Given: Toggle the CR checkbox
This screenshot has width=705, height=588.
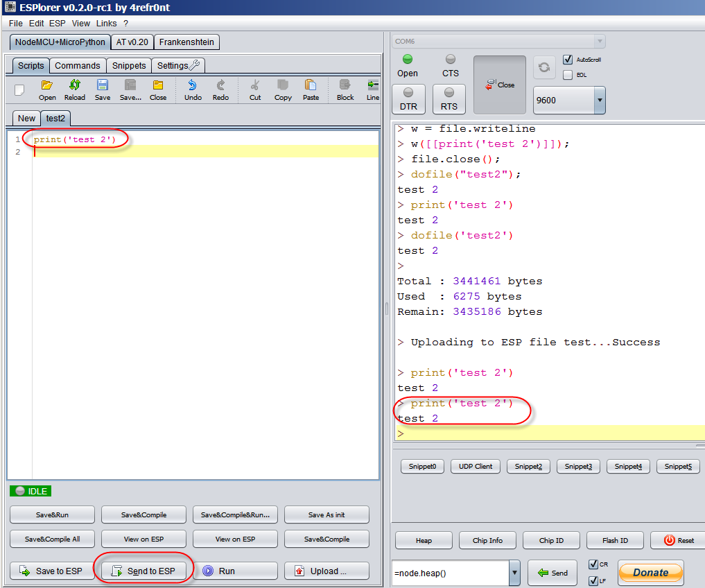Looking at the screenshot, I should click(x=593, y=564).
